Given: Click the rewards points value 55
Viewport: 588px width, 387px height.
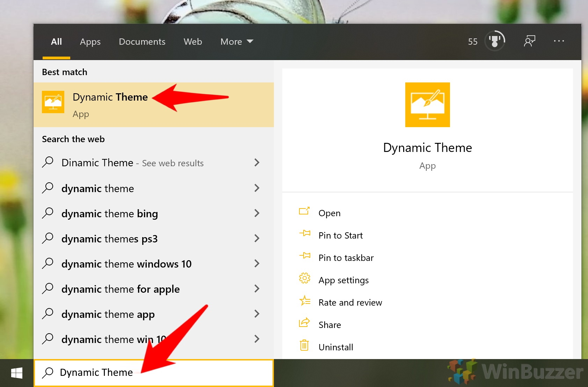Looking at the screenshot, I should [473, 42].
